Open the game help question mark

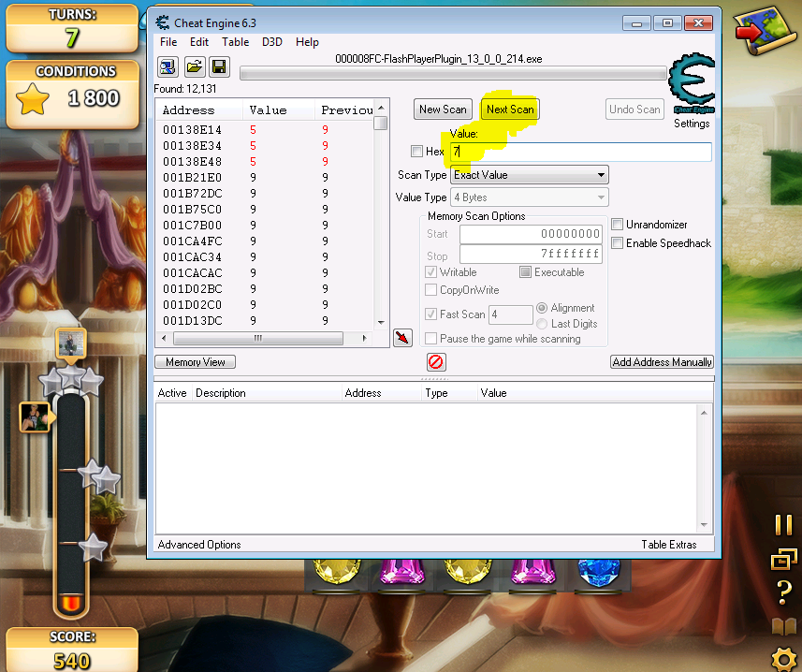[x=784, y=592]
